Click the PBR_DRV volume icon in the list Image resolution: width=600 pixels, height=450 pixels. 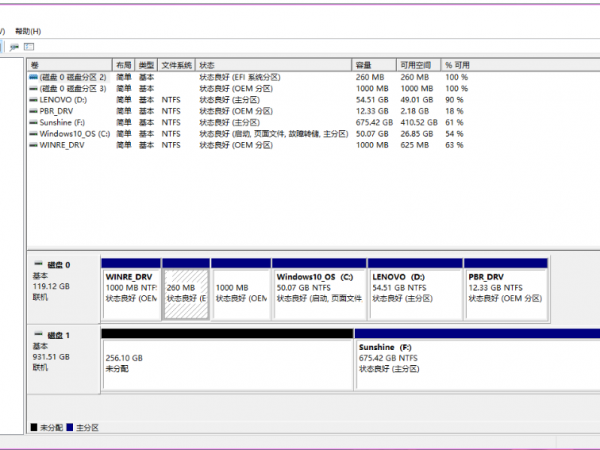click(35, 111)
